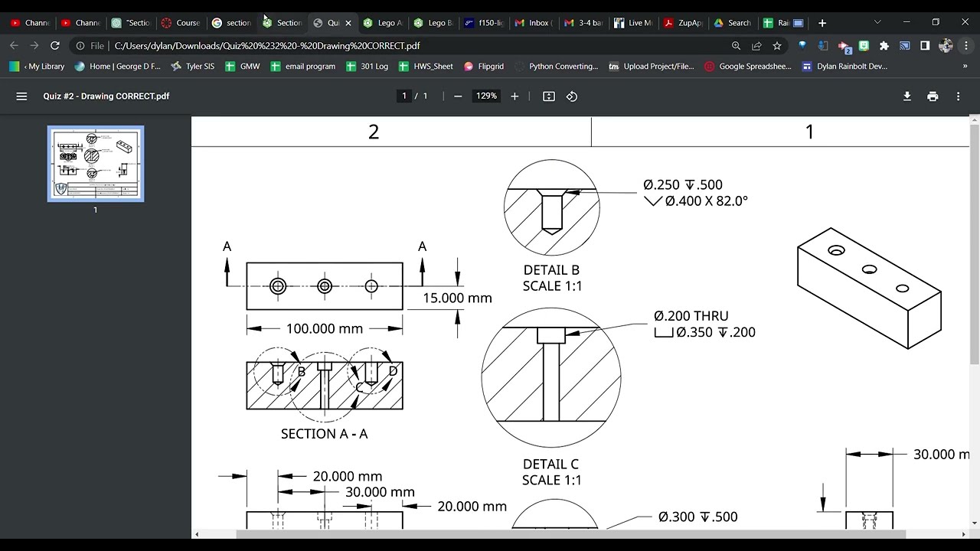Open the email program bookmark

[302, 67]
